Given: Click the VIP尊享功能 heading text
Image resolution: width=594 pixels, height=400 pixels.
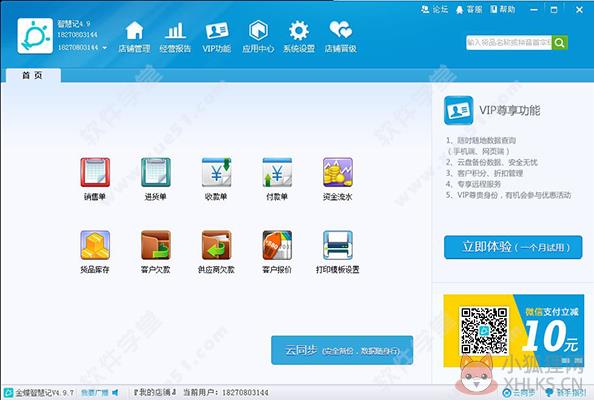Looking at the screenshot, I should coord(510,111).
